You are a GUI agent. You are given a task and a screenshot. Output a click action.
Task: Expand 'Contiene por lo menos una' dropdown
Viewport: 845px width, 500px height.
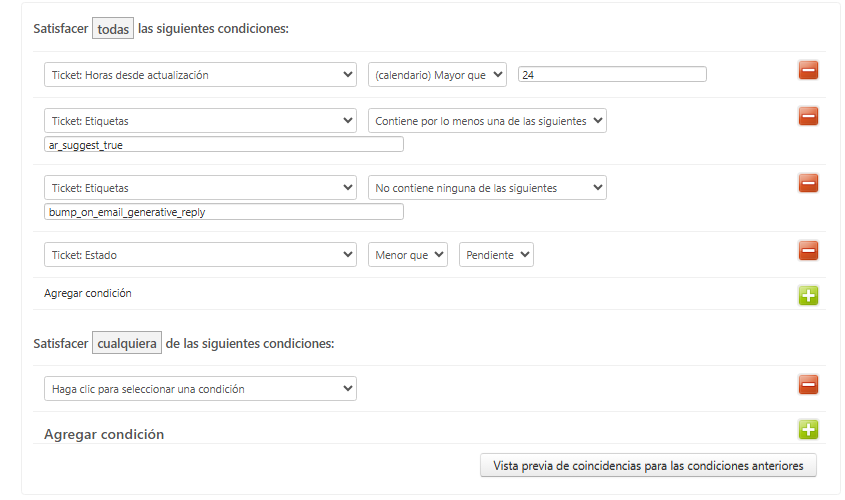click(487, 121)
